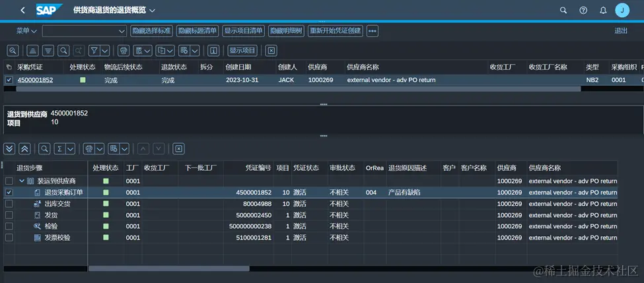Screen dimensions: 644x283
Task: Click the lower table horizontal scrollbar
Action: [x=169, y=268]
